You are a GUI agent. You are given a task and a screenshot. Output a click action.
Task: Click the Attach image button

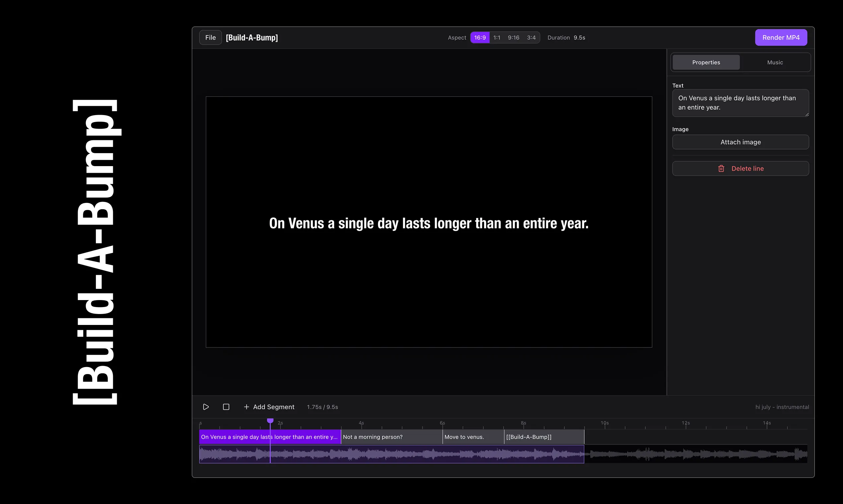tap(740, 142)
